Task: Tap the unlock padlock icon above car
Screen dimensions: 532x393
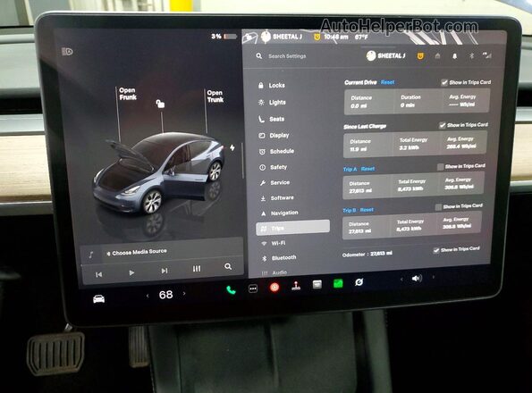Action: 160,104
